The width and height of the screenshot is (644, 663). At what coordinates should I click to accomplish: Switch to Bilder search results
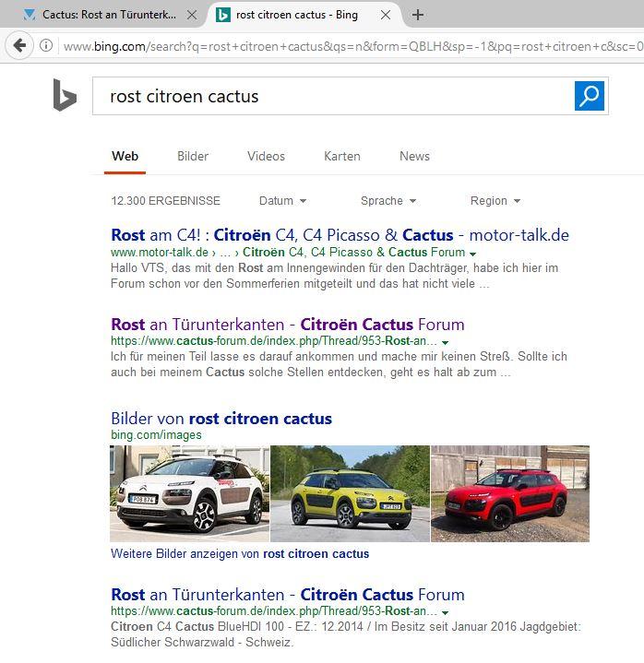coord(193,156)
